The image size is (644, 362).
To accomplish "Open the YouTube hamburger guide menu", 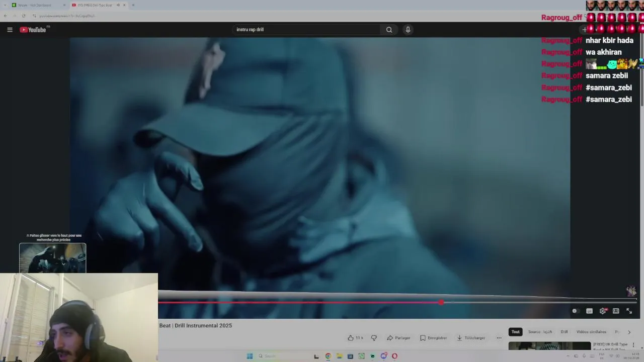I will click(10, 30).
